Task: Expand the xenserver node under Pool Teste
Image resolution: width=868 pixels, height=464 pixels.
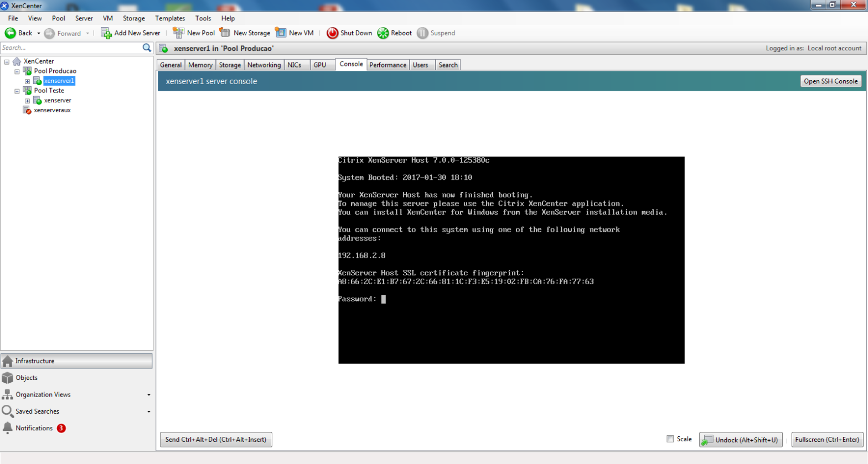Action: (x=27, y=101)
